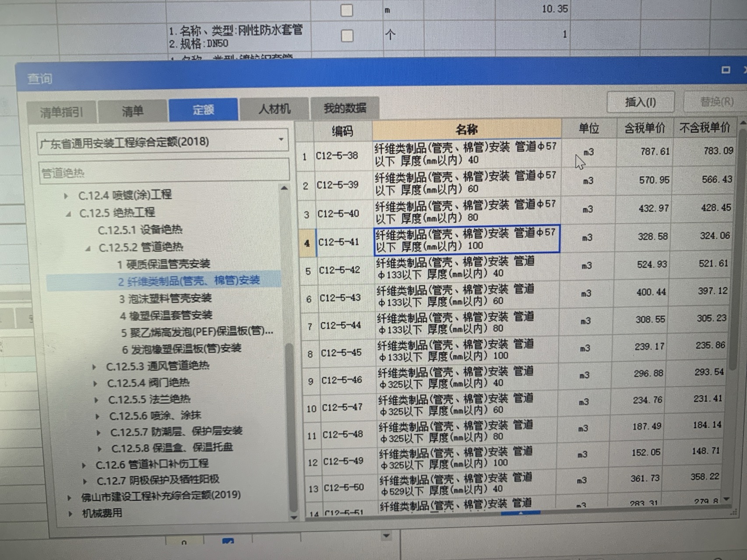The width and height of the screenshot is (747, 560).
Task: Open the 人材机 tab
Action: [x=274, y=109]
